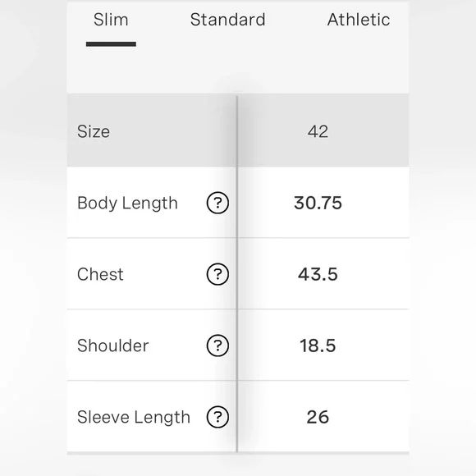Open the Sleeve Length help icon
Viewport: 476px width, 476px height.
[x=217, y=417]
